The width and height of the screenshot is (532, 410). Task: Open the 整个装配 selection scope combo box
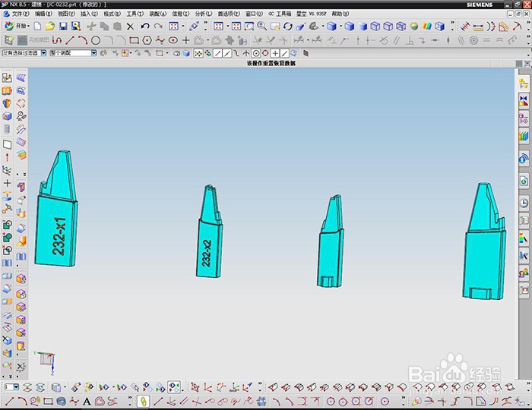coord(73,53)
